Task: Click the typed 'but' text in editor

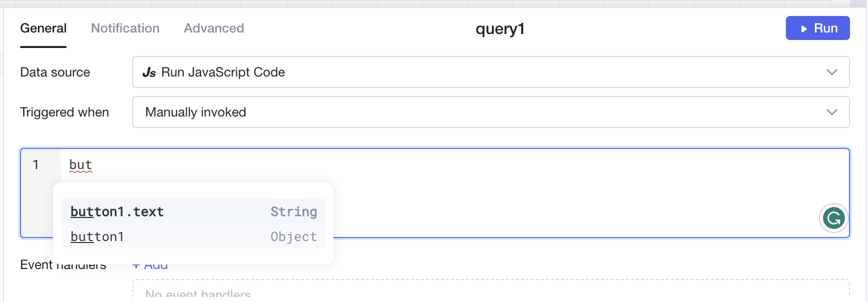Action: pyautogui.click(x=81, y=164)
